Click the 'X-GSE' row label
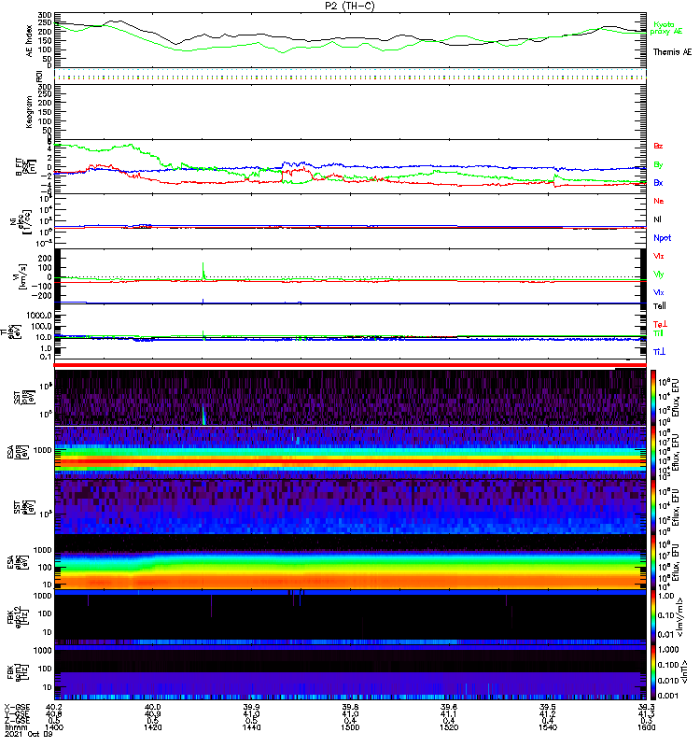 17,707
